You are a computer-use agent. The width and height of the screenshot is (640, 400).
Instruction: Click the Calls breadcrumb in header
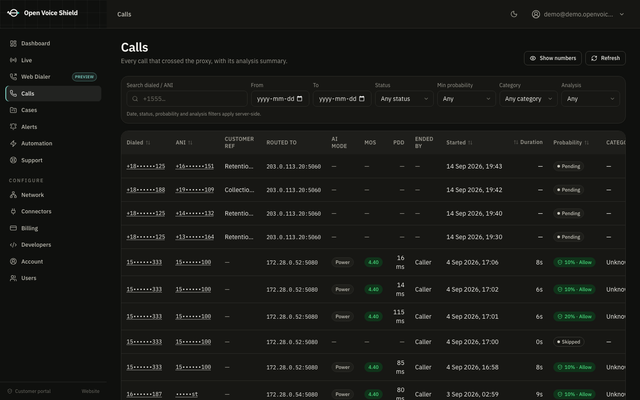(x=124, y=14)
